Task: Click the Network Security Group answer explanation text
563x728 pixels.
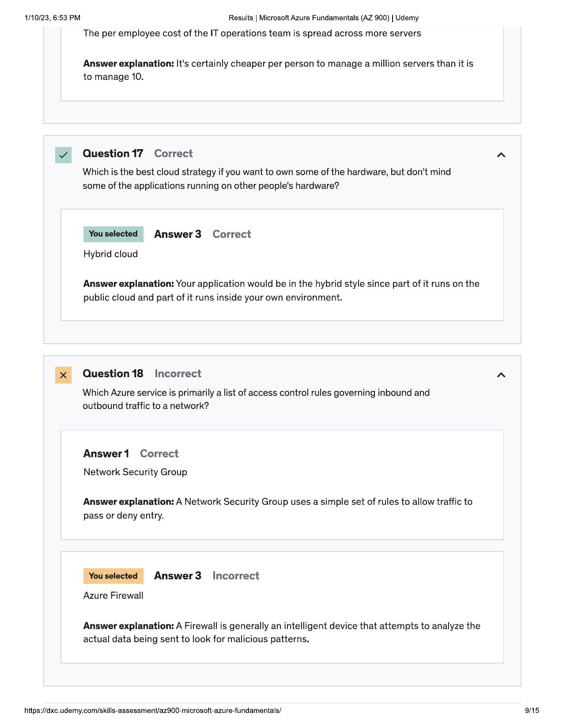Action: pyautogui.click(x=278, y=509)
